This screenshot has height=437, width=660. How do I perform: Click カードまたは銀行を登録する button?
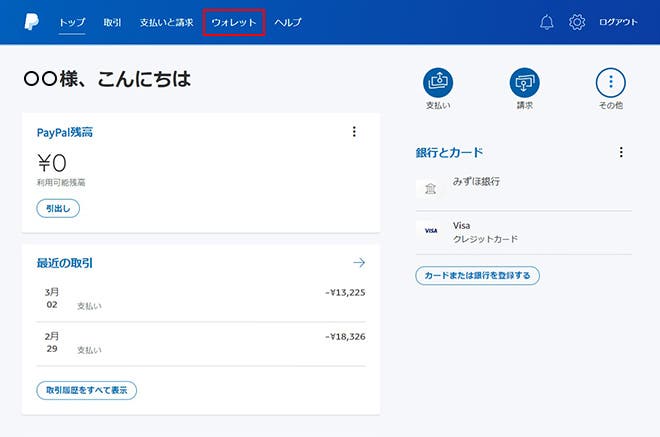point(477,275)
